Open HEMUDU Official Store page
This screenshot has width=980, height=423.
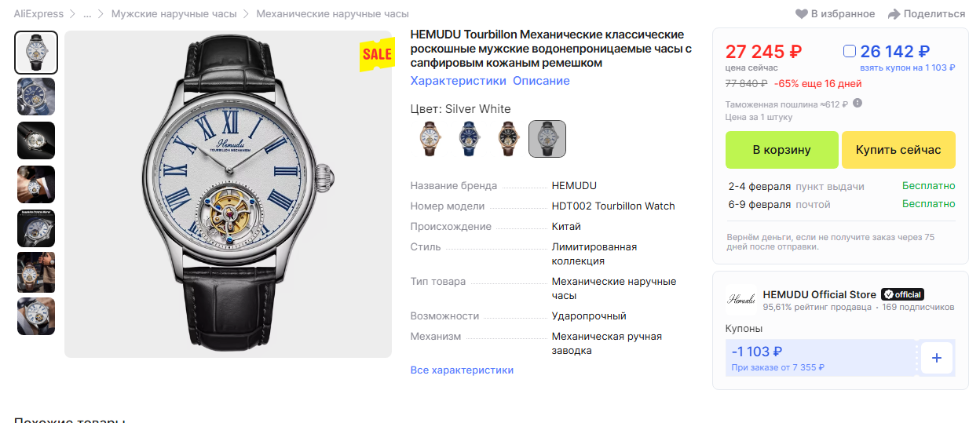click(819, 294)
